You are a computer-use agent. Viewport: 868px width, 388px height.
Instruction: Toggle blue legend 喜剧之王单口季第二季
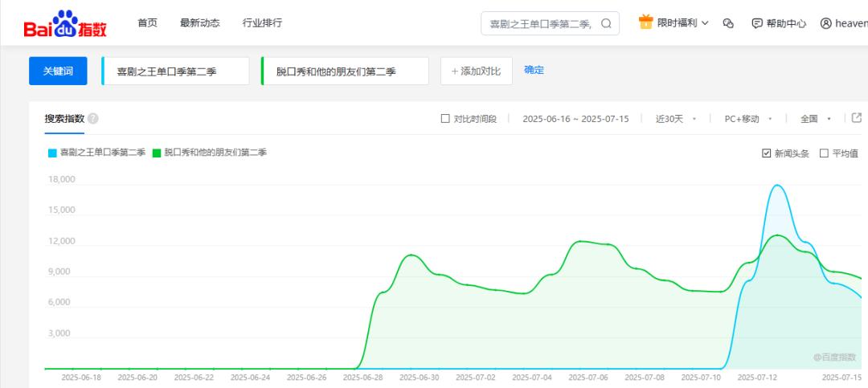[x=97, y=153]
